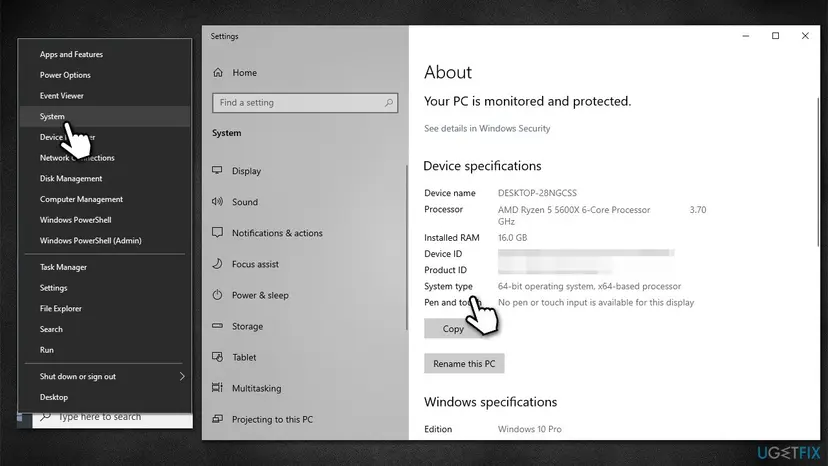Select the Projecting to this PC icon

[x=217, y=419]
